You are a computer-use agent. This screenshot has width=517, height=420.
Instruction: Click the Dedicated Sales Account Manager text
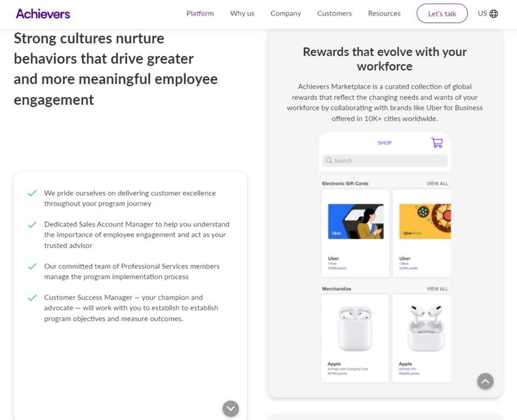pos(137,235)
